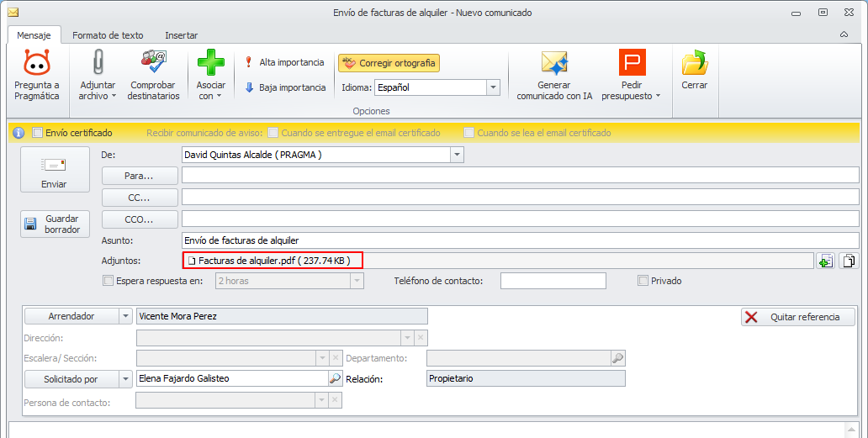Collapse the ribbon with chevron

[844, 34]
